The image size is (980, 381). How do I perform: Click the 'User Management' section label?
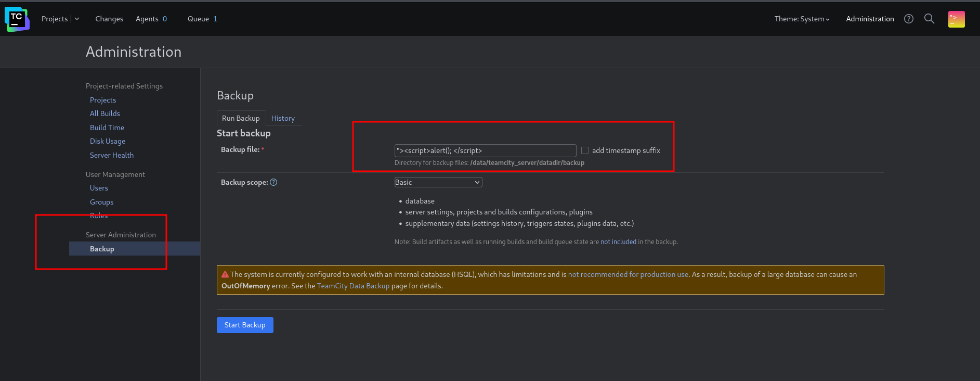tap(115, 174)
